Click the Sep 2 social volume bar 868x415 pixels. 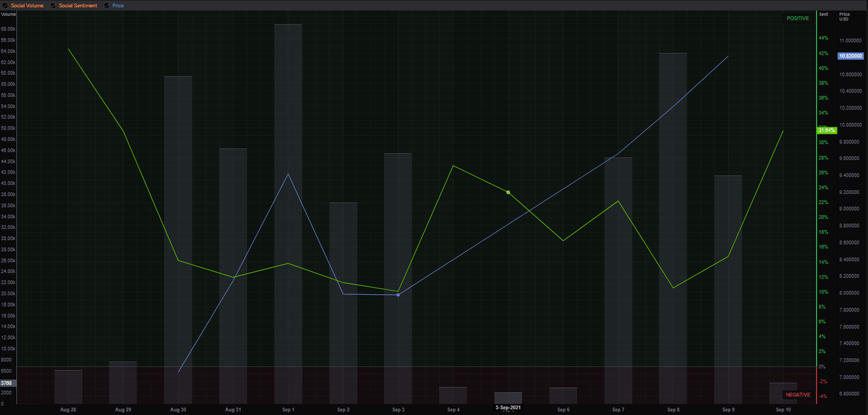[x=343, y=303]
